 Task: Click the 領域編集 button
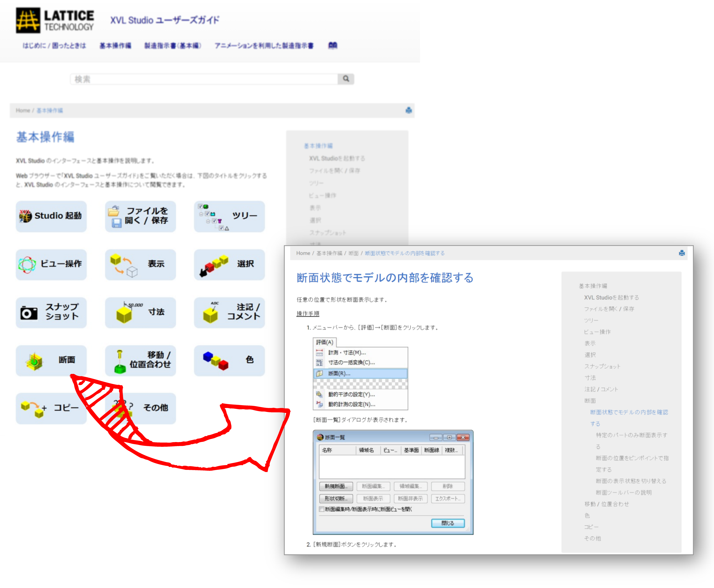[x=410, y=486]
